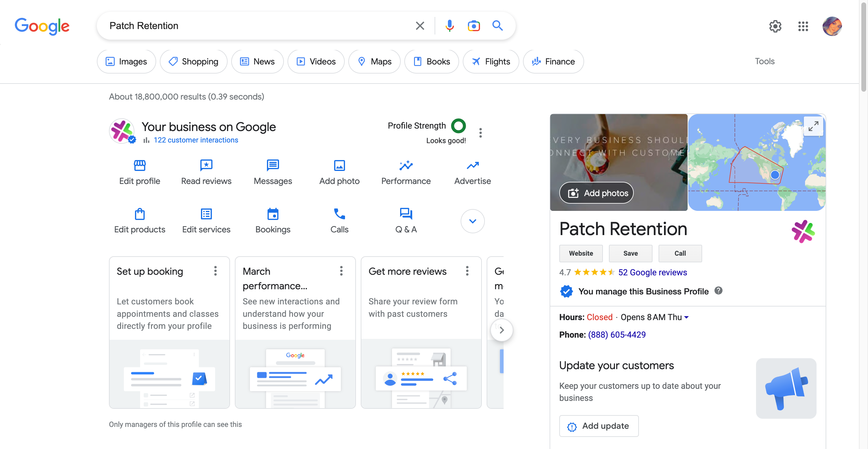Click the help question mark beside Business Profile
The image size is (868, 449).
(718, 290)
